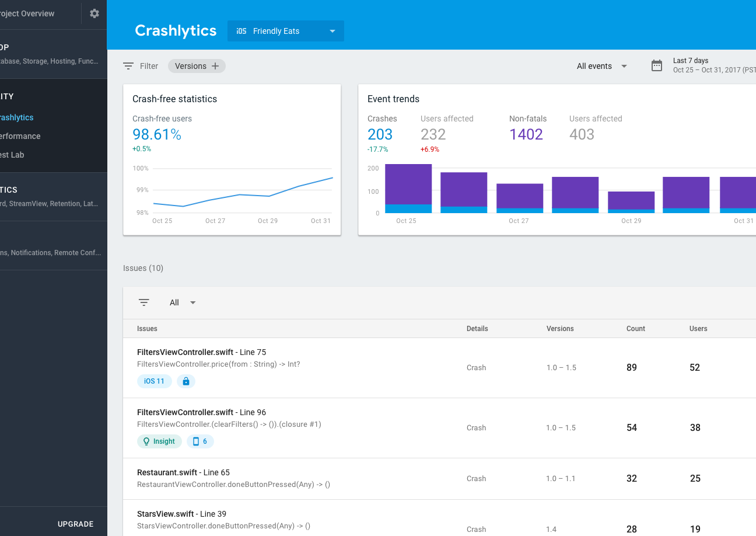Click the issues list filter icon
The image size is (756, 536).
pyautogui.click(x=144, y=302)
